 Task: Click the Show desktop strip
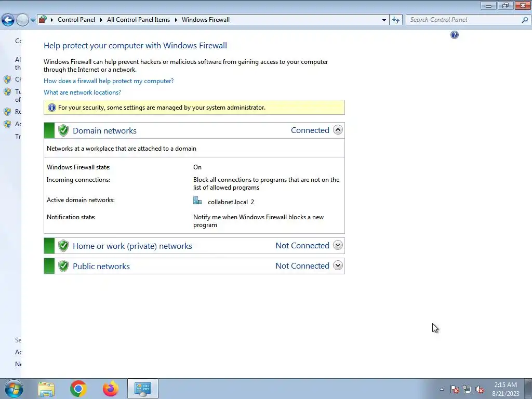click(x=528, y=389)
